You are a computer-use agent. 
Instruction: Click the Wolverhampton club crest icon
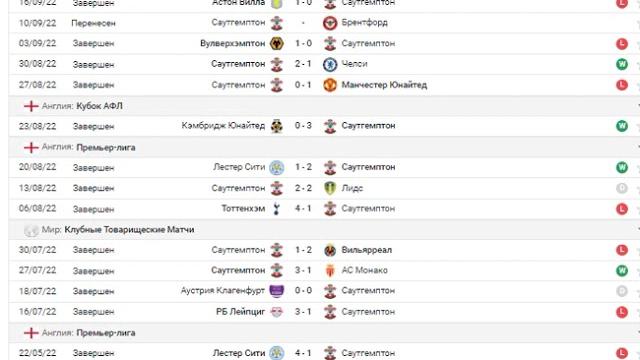point(277,43)
